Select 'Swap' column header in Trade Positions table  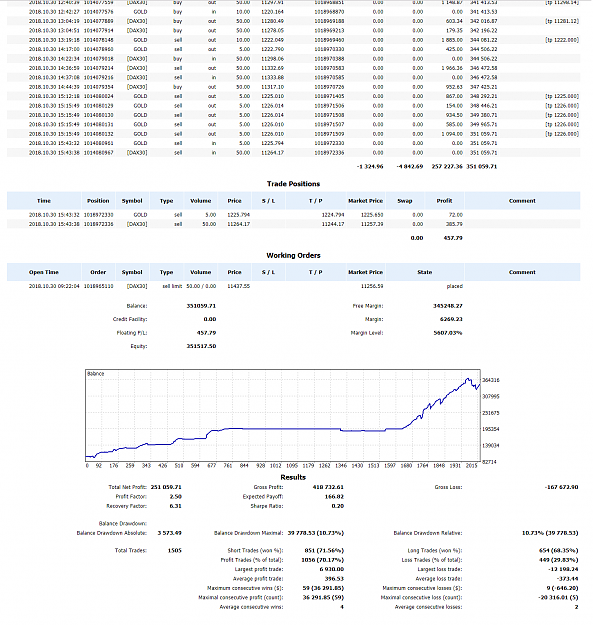[404, 201]
